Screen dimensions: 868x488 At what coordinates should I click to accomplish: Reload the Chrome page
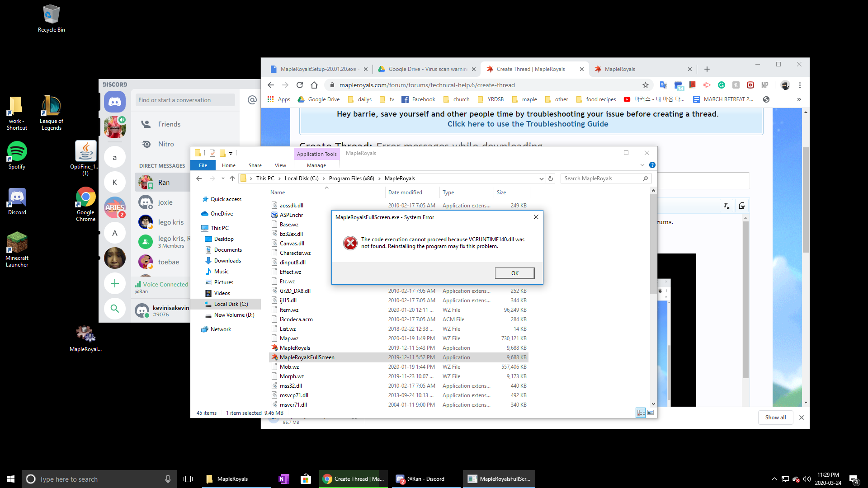click(300, 85)
